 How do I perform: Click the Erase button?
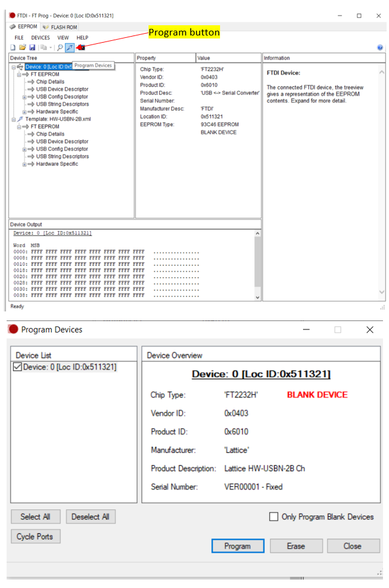[x=296, y=546]
